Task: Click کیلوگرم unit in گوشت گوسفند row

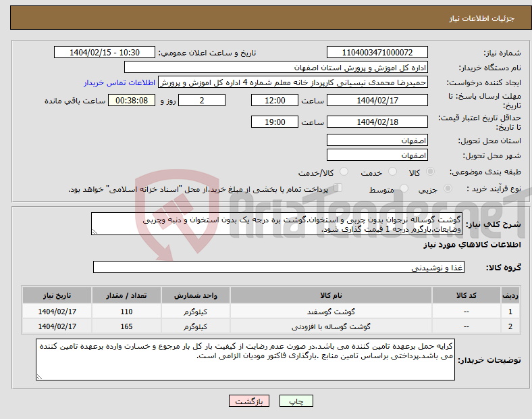Action: coord(195,312)
